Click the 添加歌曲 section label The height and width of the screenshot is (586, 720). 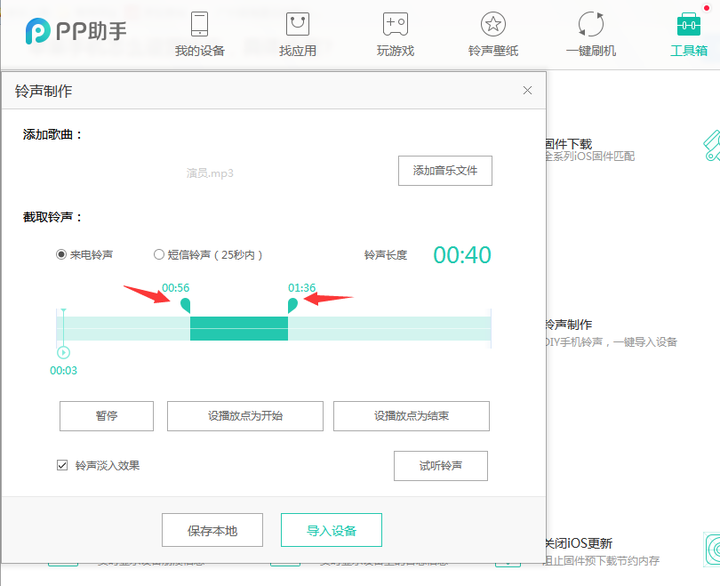click(x=52, y=135)
